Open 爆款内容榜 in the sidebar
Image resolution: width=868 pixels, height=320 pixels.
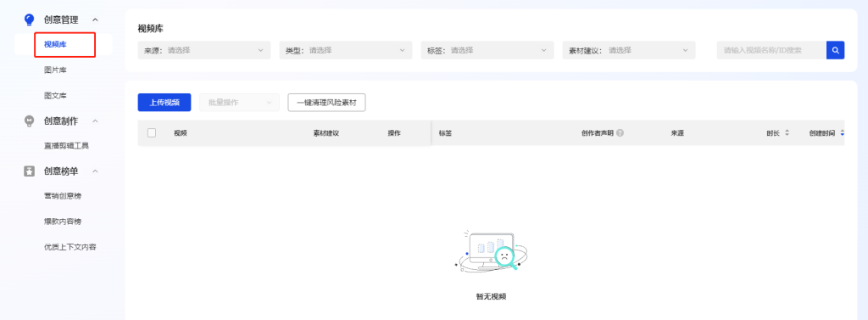[x=63, y=222]
